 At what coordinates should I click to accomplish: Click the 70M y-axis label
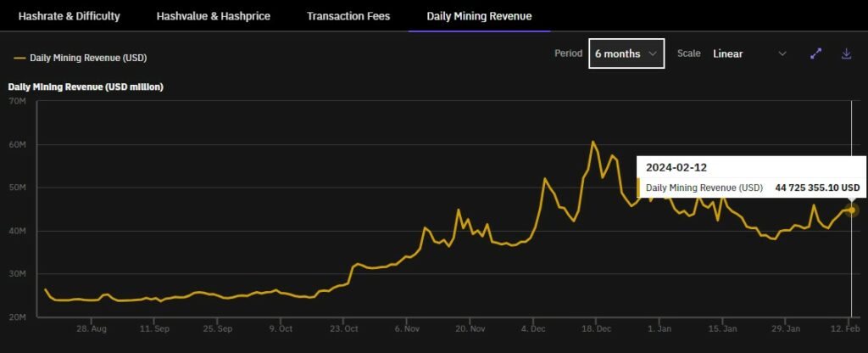(x=18, y=102)
